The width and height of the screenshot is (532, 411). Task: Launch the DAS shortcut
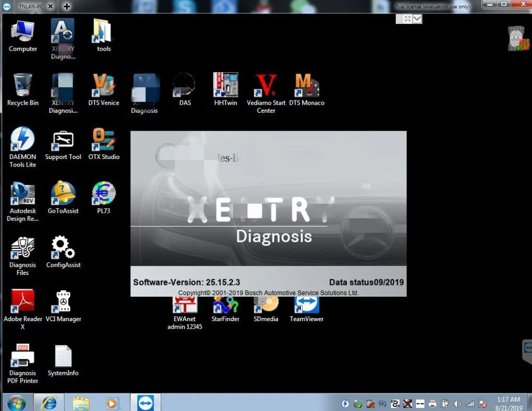click(185, 90)
